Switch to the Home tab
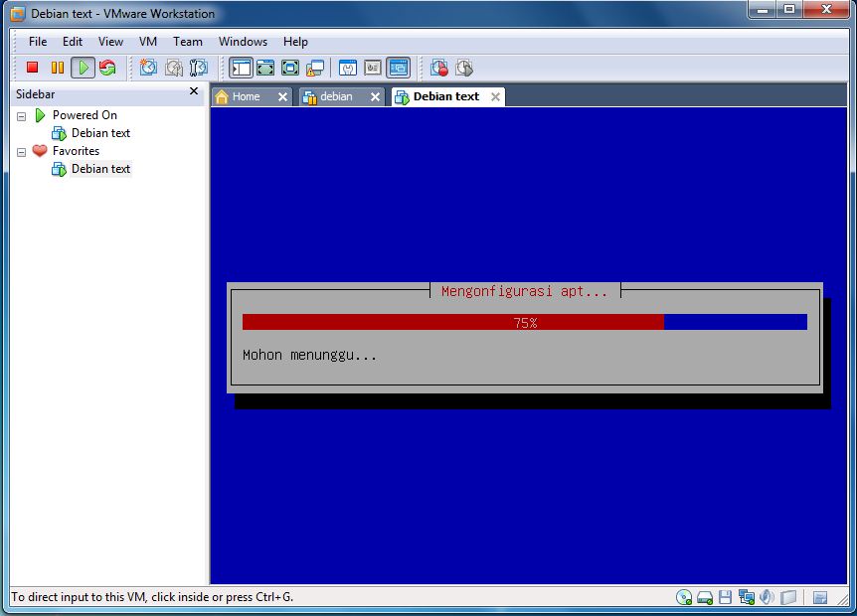The width and height of the screenshot is (857, 616). click(246, 96)
